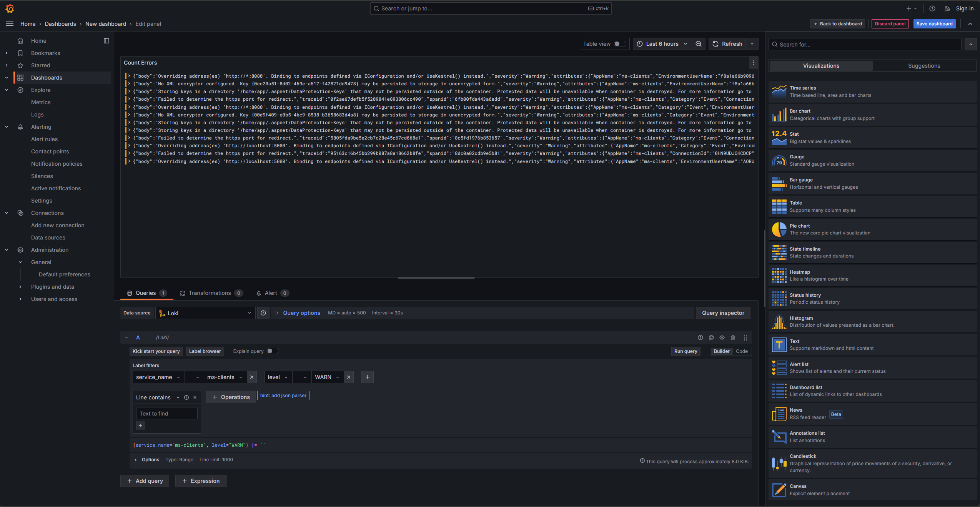Click the dock menu icon in sidebar

pyautogui.click(x=106, y=41)
